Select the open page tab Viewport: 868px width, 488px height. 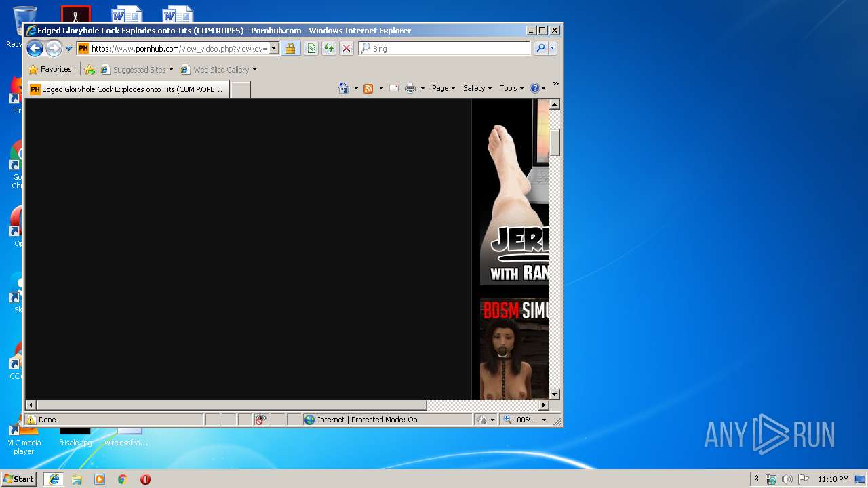tap(127, 89)
